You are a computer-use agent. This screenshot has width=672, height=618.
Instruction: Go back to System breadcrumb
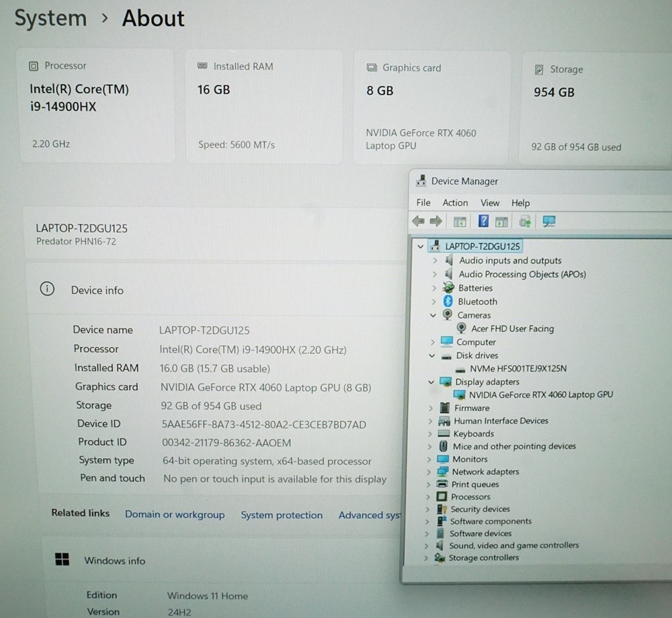50,19
